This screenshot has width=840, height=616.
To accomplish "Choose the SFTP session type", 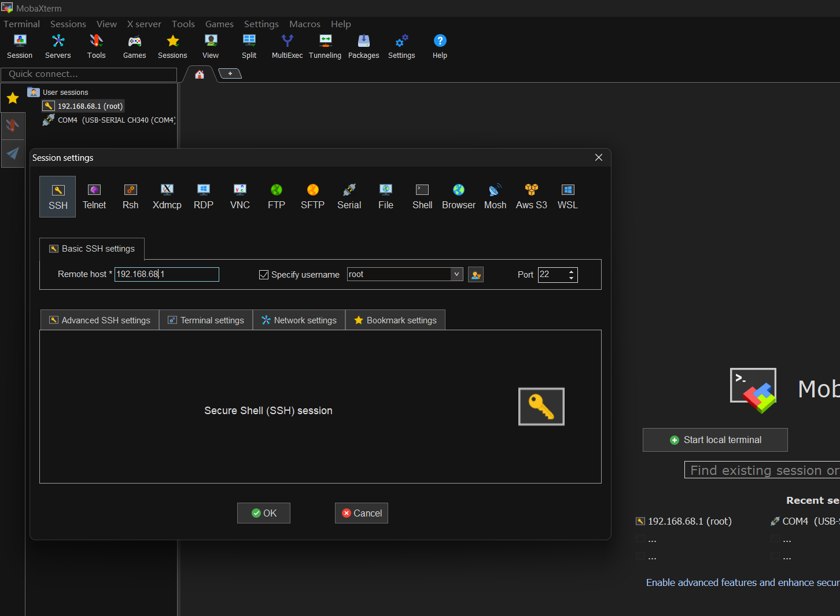I will coord(312,196).
